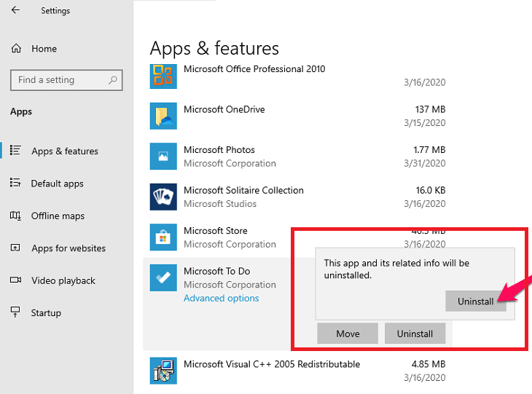Screen dimensions: 532x394
Task: Click the Microsoft To Do checkmark icon
Action: click(x=163, y=277)
